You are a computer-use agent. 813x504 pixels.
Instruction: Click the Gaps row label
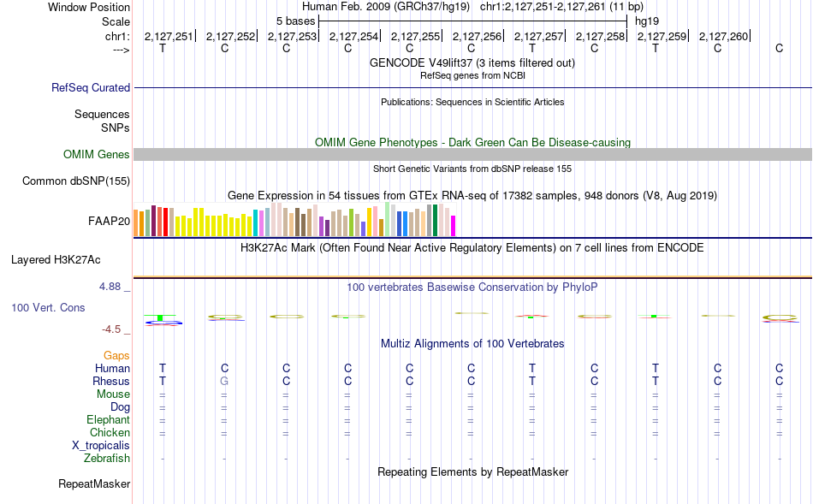click(x=116, y=355)
